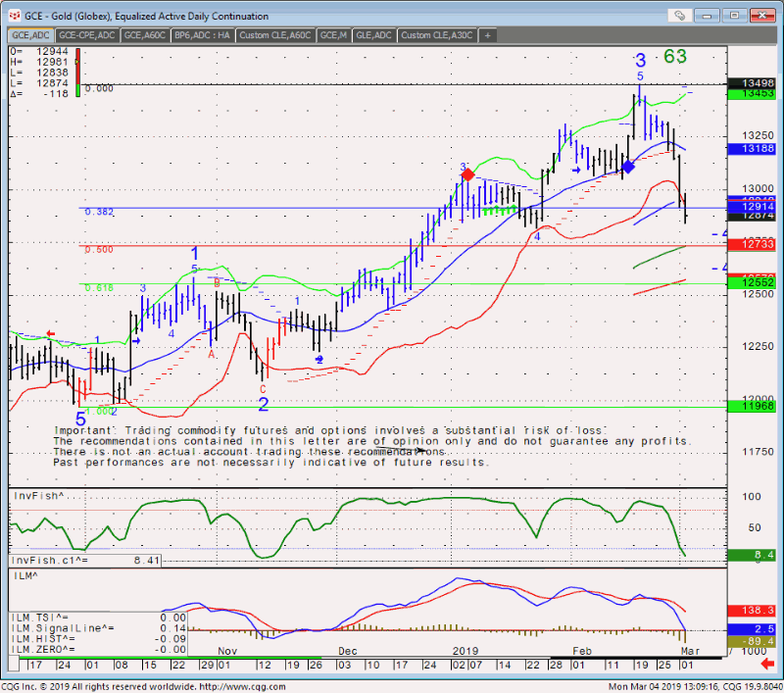Open the BP6,ADC : HA tab
Screen dimensions: 784x693
[x=201, y=35]
